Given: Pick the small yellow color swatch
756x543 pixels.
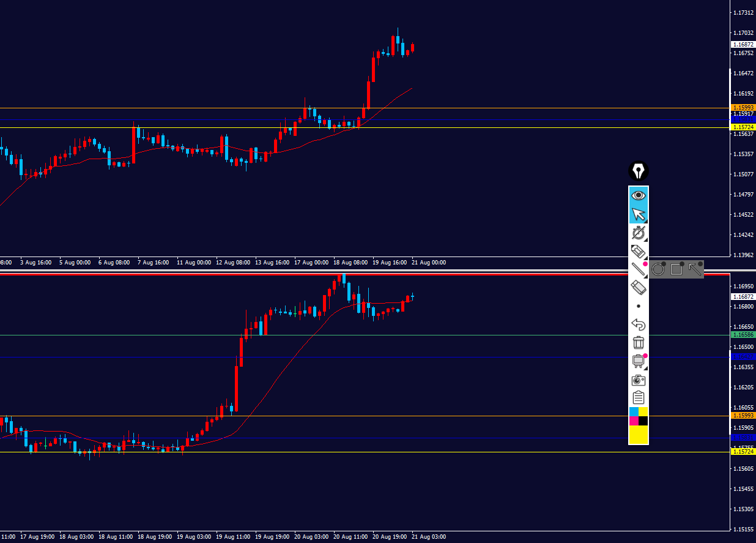Looking at the screenshot, I should (x=643, y=411).
